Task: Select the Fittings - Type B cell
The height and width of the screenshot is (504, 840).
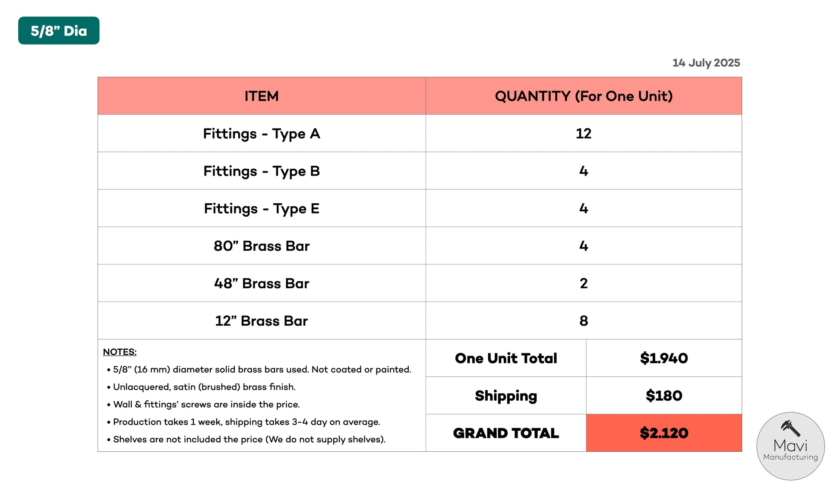Action: [x=262, y=171]
